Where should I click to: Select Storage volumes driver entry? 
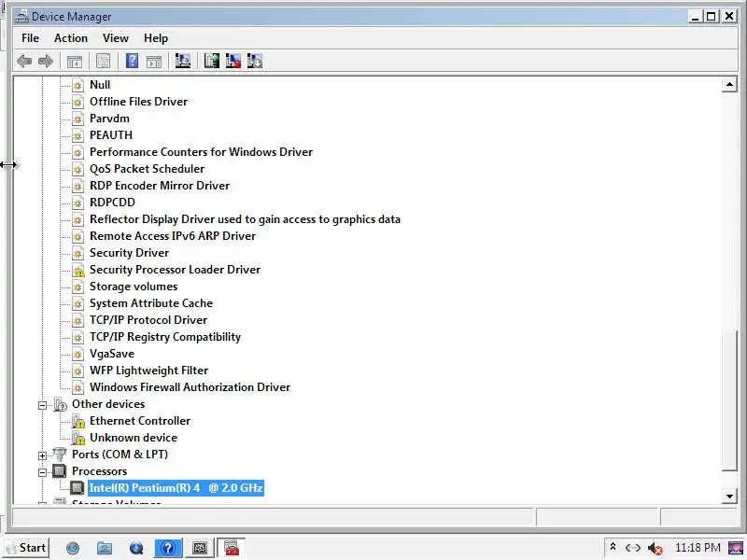(x=134, y=287)
